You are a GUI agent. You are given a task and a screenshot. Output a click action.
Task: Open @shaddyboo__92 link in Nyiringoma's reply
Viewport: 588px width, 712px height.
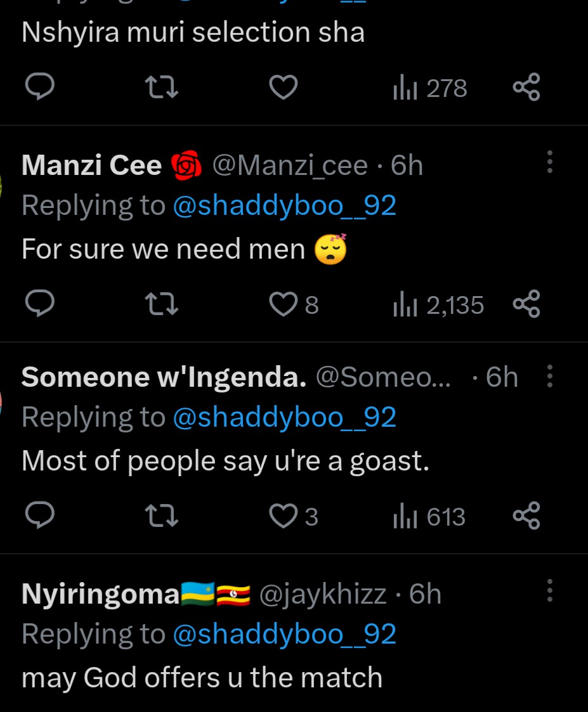(284, 634)
